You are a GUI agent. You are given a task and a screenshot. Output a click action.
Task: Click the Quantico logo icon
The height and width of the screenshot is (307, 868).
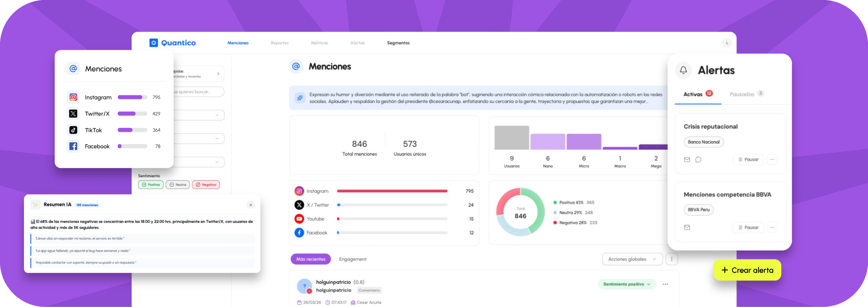point(154,43)
